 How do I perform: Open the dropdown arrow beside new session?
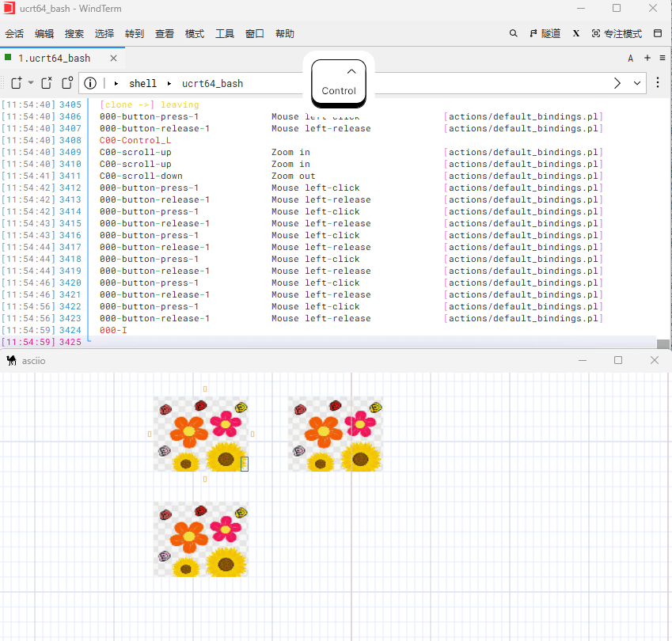pyautogui.click(x=31, y=83)
